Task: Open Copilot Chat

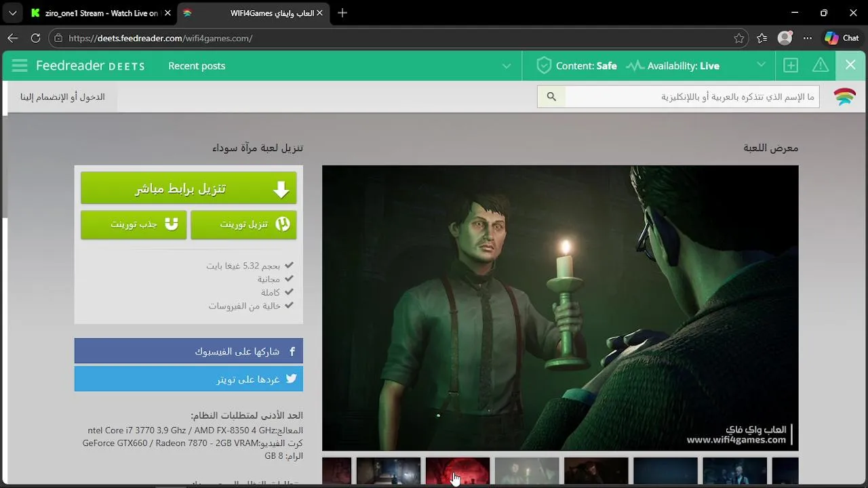Action: click(842, 38)
